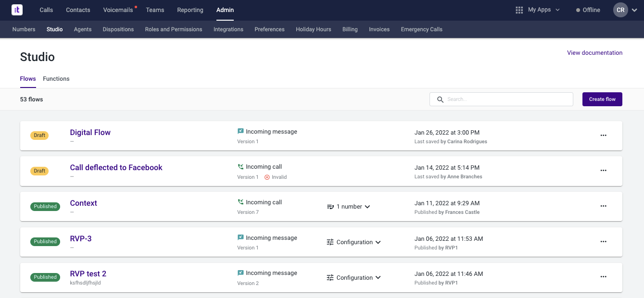Click the Published badge on Context

(x=45, y=206)
